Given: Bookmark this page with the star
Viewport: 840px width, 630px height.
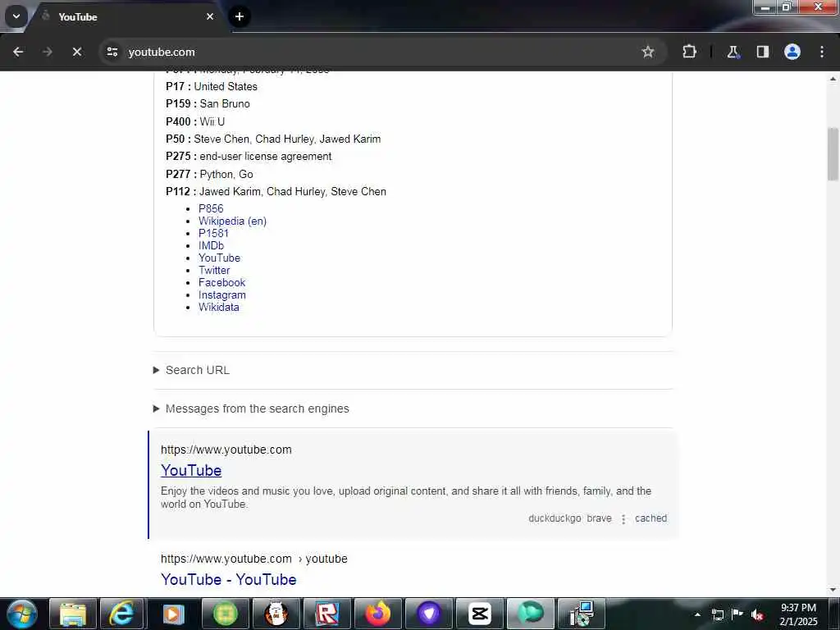Looking at the screenshot, I should point(648,52).
